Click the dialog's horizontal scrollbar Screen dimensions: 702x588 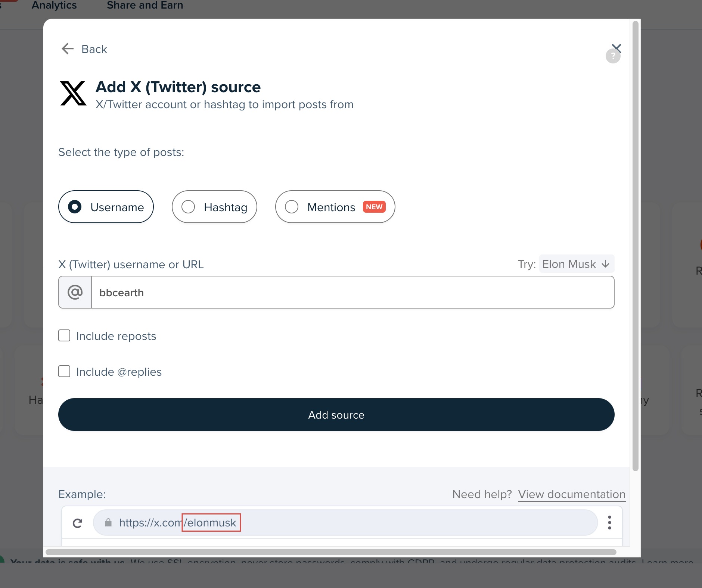[331, 552]
